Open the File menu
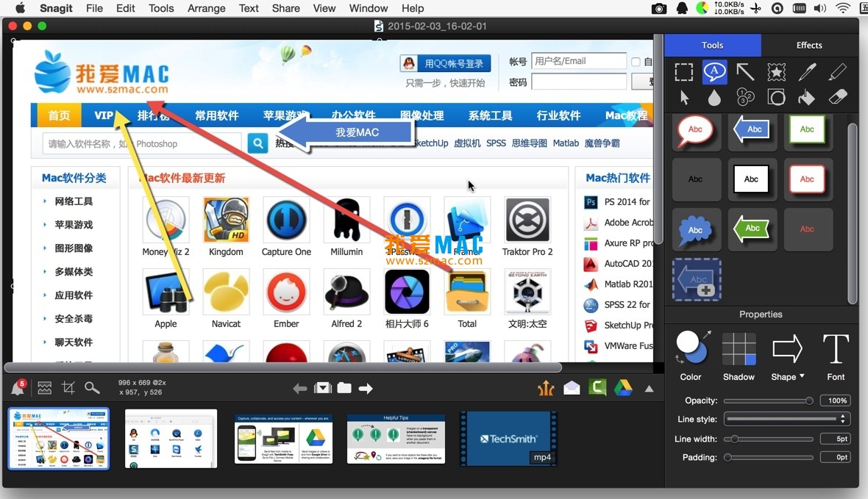Image resolution: width=868 pixels, height=499 pixels. 94,8
